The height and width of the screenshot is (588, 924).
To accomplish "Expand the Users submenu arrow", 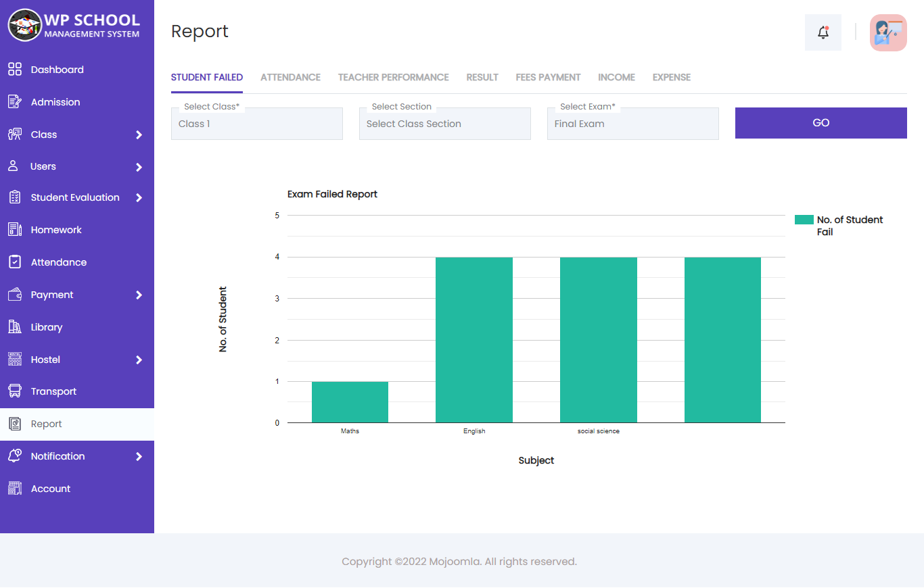I will click(139, 166).
